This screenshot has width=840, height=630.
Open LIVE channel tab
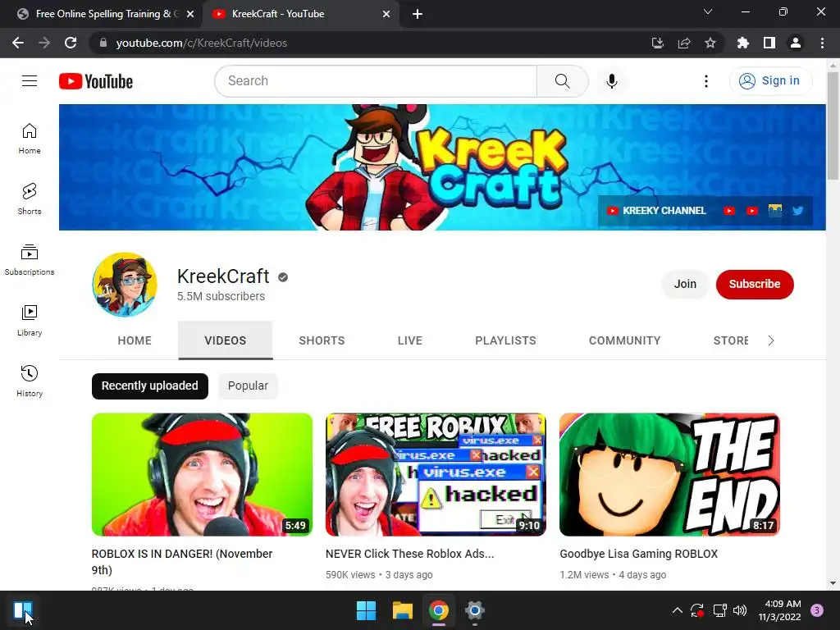click(410, 340)
